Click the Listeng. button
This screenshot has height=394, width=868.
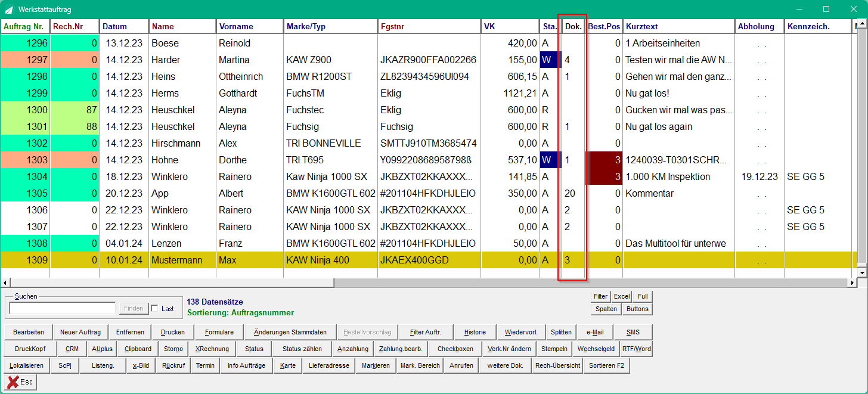click(x=103, y=365)
